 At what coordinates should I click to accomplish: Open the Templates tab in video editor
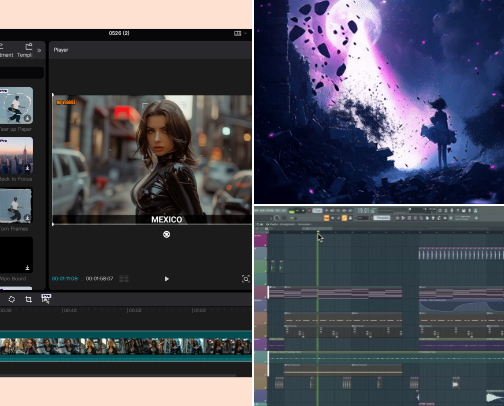click(25, 50)
